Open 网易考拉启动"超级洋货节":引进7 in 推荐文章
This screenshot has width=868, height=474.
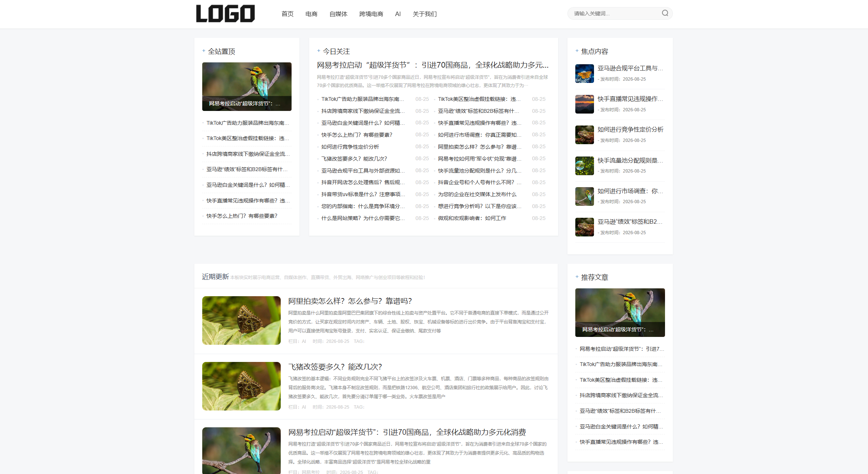621,349
